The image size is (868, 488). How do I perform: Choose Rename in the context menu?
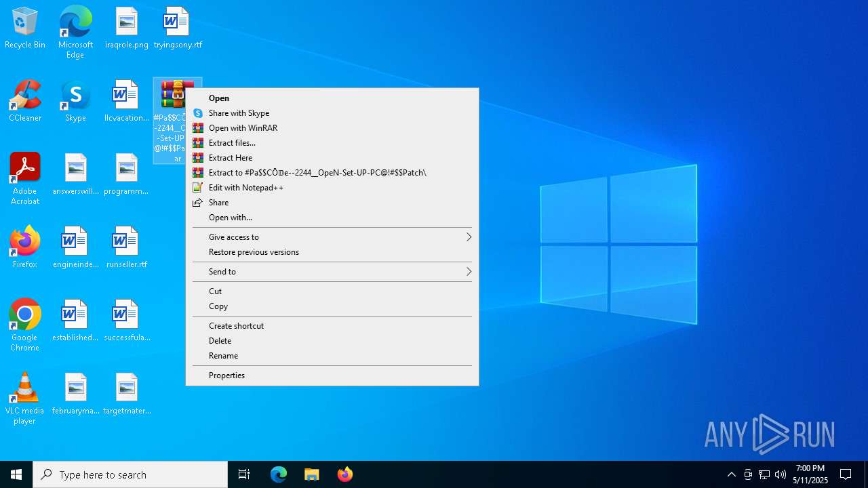point(332,356)
